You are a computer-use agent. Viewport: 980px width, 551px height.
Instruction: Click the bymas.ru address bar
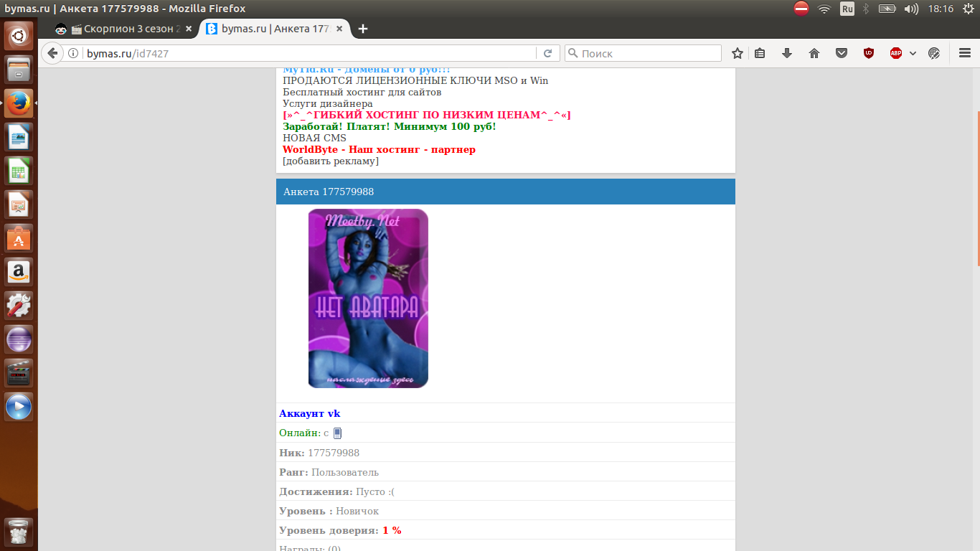click(x=308, y=53)
